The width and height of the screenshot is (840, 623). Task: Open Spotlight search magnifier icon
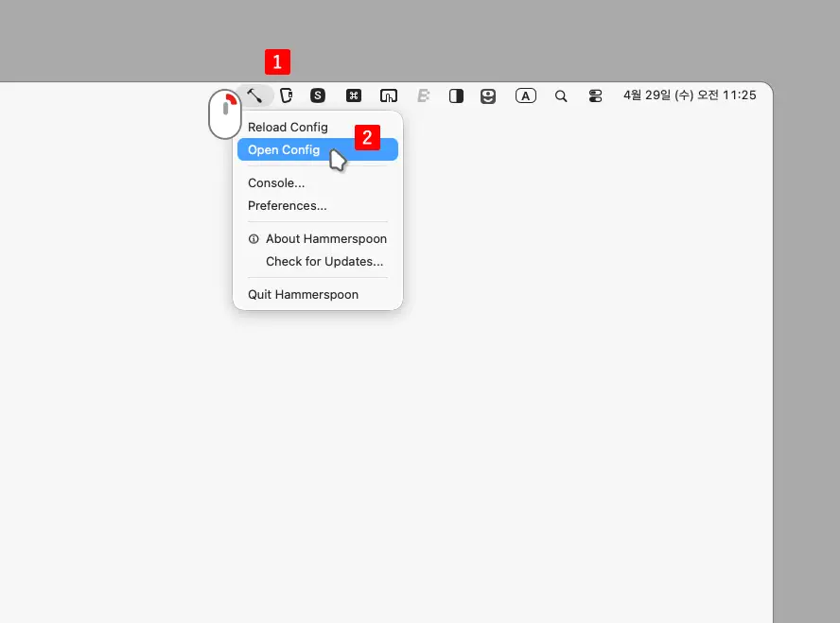(x=561, y=95)
